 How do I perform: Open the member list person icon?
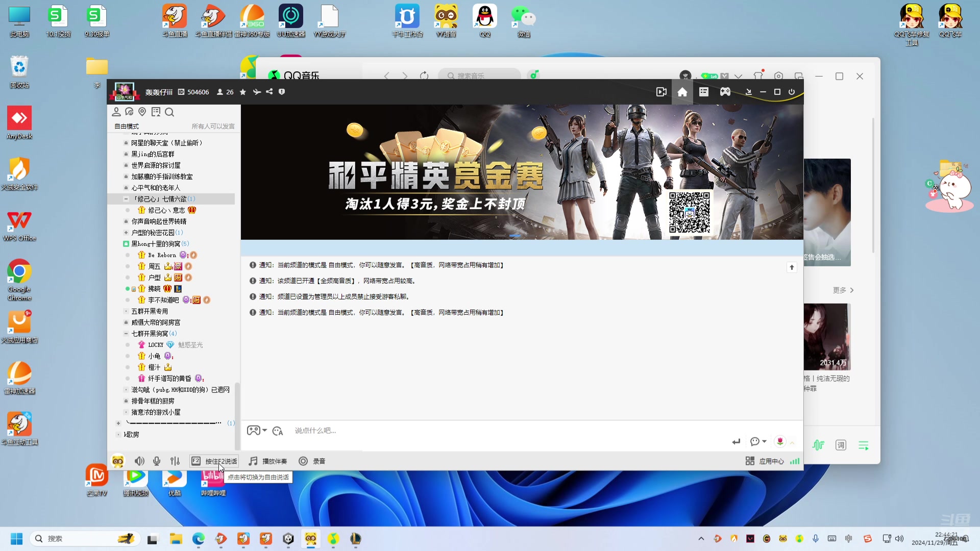click(116, 112)
